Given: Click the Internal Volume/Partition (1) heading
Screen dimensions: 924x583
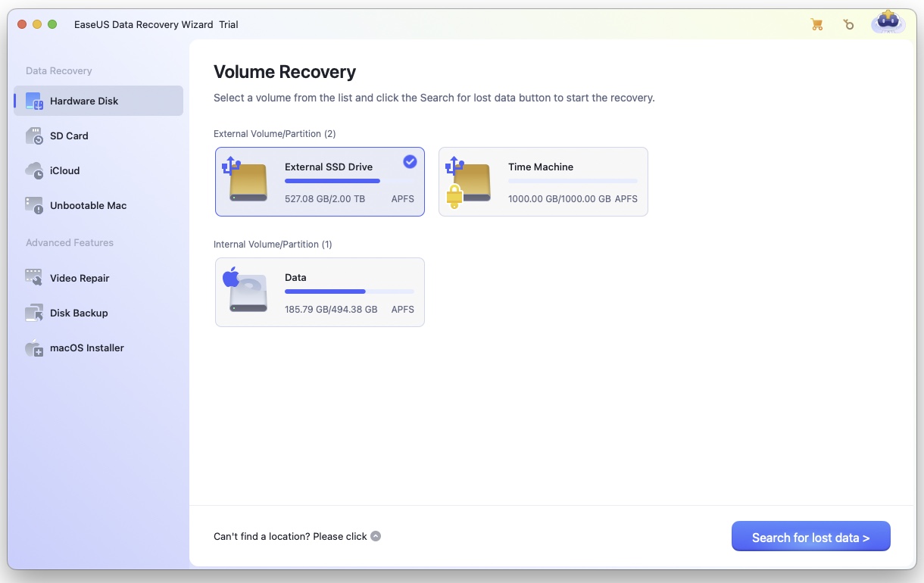Looking at the screenshot, I should (x=273, y=245).
